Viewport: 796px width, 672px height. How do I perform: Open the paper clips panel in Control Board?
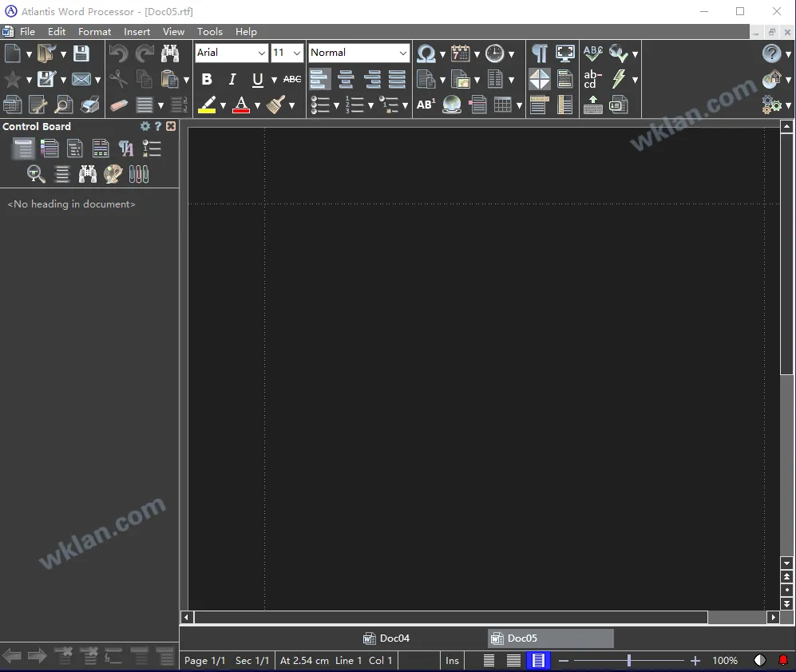(139, 174)
